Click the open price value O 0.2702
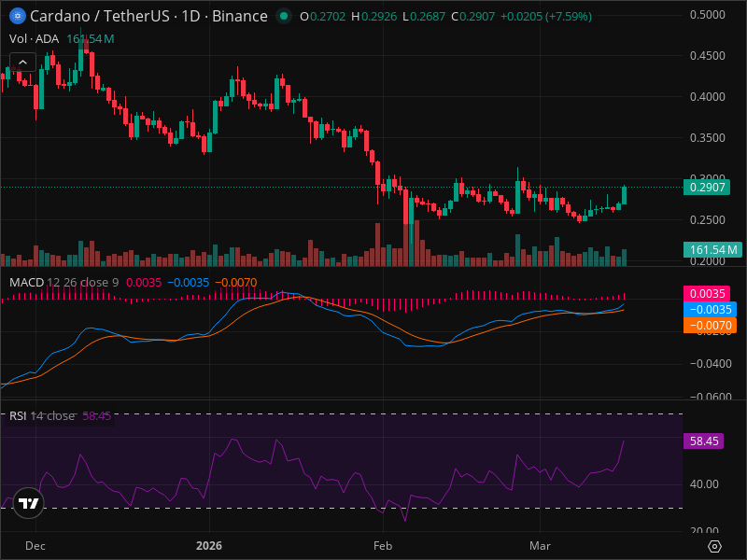The width and height of the screenshot is (747, 560). click(322, 17)
